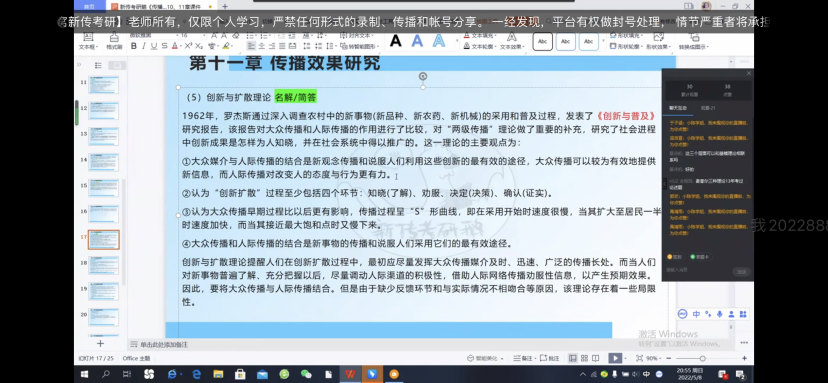828x383 pixels.
Task: Toggle italic formatting in the ribbon
Action: (144, 46)
